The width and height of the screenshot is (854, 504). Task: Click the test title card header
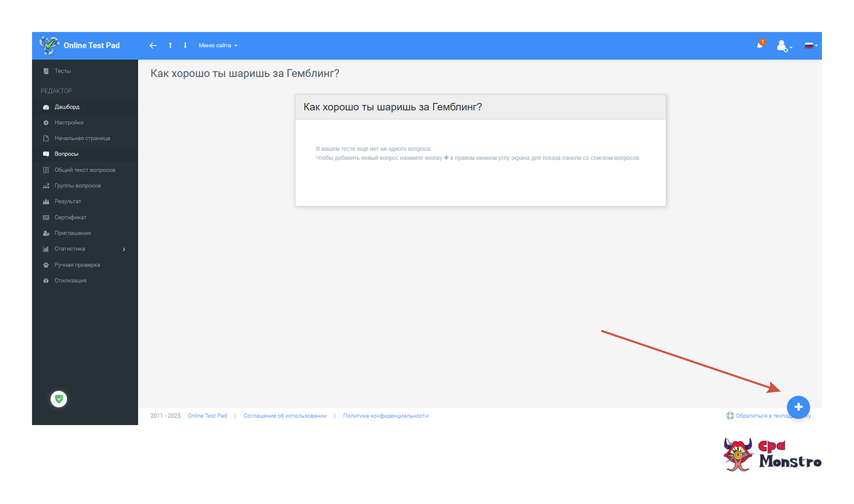click(480, 107)
